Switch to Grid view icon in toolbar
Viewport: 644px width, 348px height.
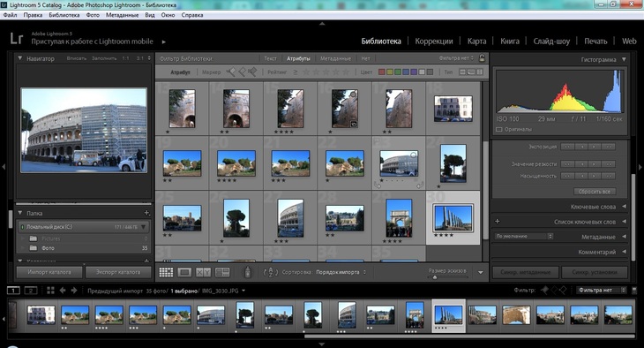pyautogui.click(x=167, y=272)
